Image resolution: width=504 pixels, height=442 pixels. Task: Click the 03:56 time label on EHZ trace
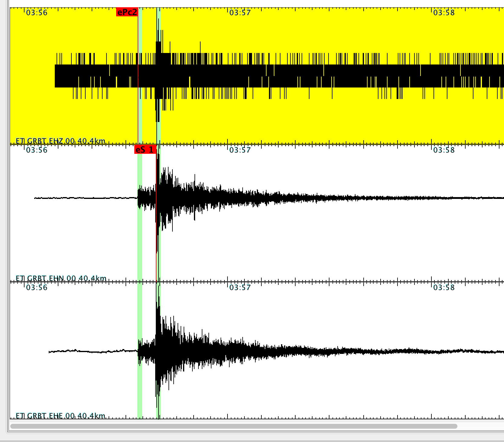pyautogui.click(x=37, y=13)
